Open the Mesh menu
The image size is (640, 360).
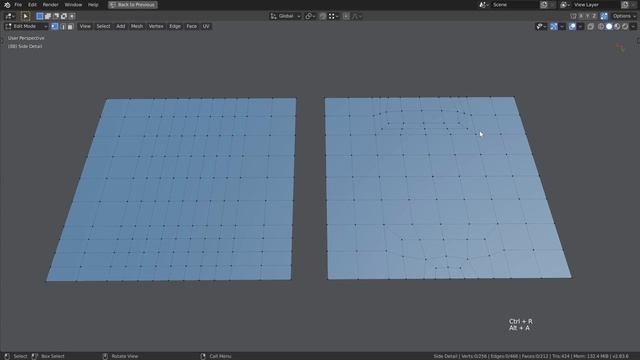coord(137,26)
